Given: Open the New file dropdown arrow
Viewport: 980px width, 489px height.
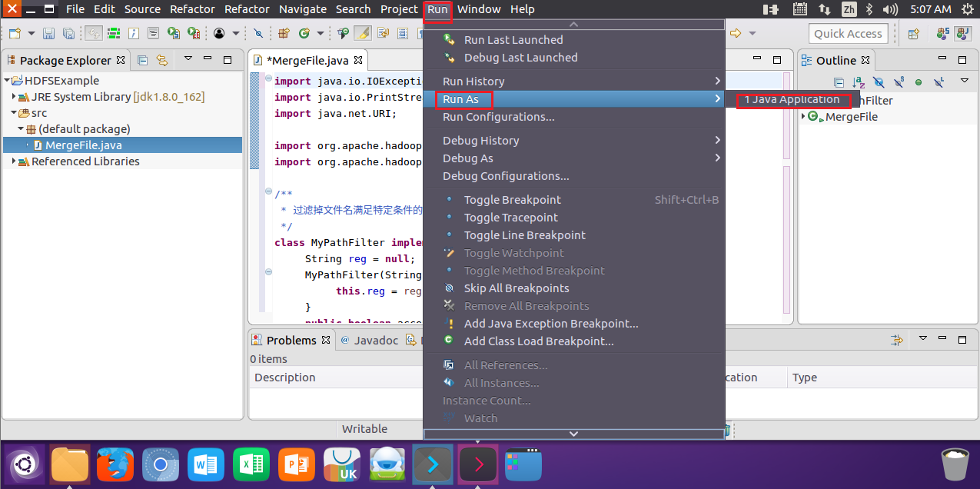Looking at the screenshot, I should (x=32, y=33).
